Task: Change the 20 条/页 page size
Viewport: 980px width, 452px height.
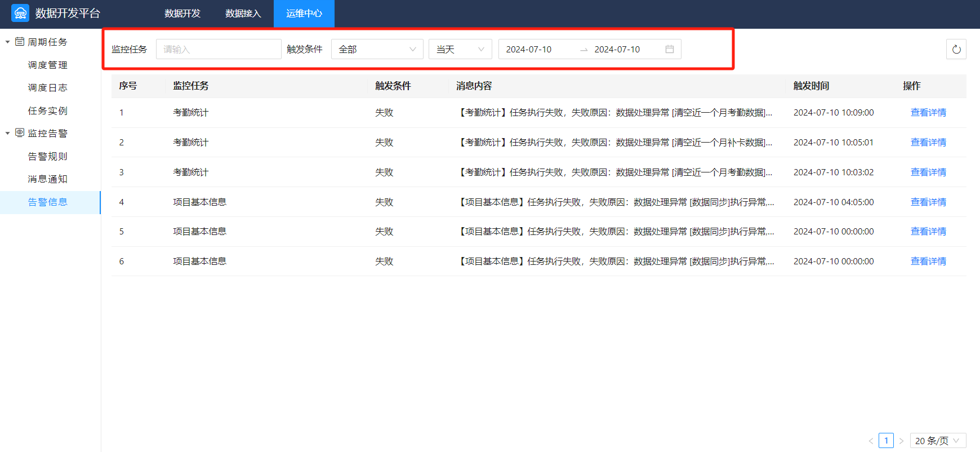Action: 938,441
